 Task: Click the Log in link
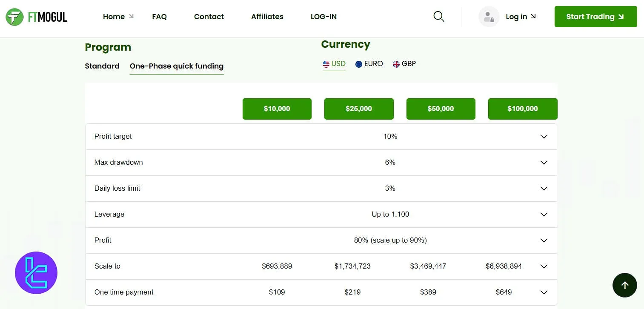click(516, 17)
